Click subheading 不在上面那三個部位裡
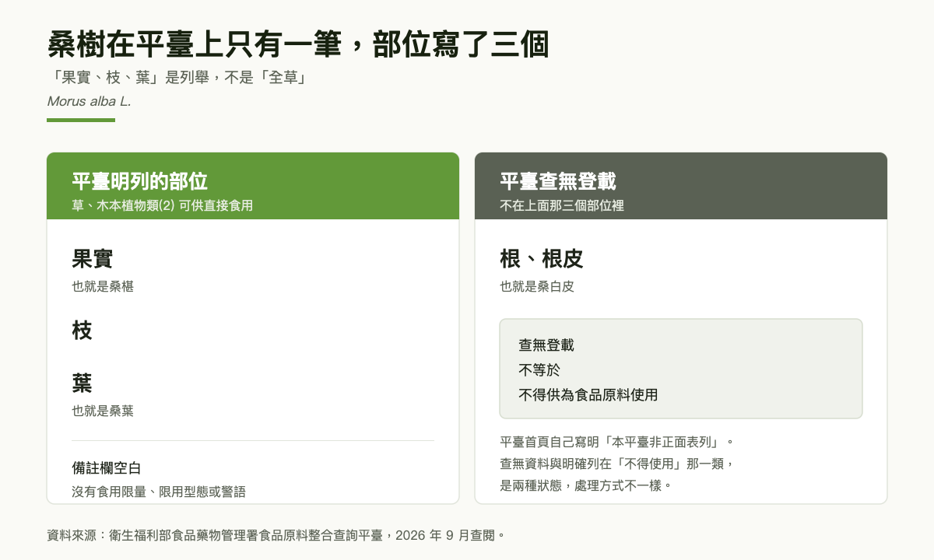 pyautogui.click(x=562, y=206)
